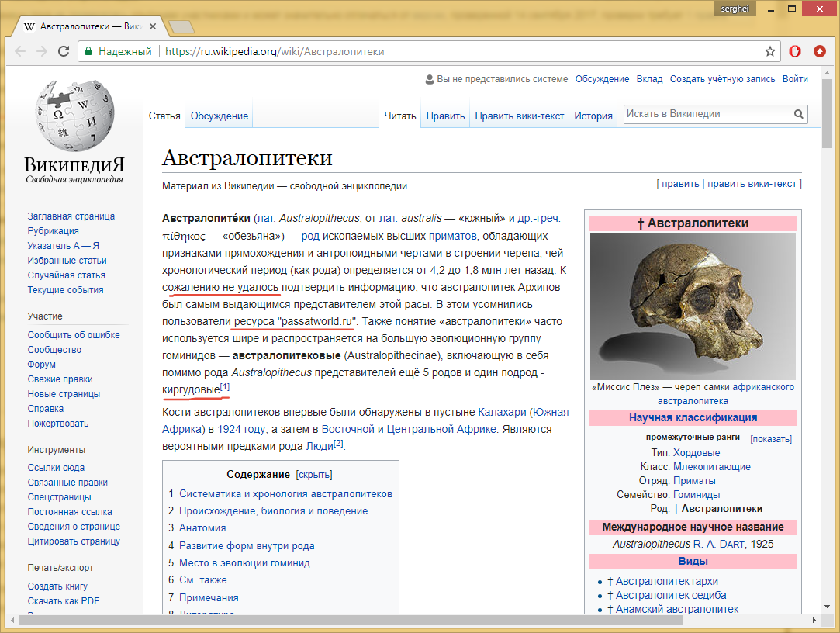Image resolution: width=840 pixels, height=633 pixels.
Task: Follow the Калахари link in article
Action: click(501, 412)
